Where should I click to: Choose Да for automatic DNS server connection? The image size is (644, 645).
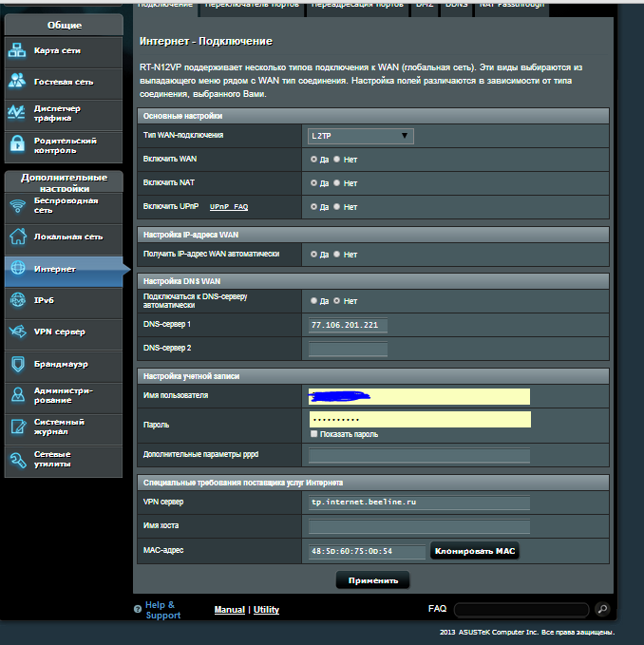coord(313,301)
